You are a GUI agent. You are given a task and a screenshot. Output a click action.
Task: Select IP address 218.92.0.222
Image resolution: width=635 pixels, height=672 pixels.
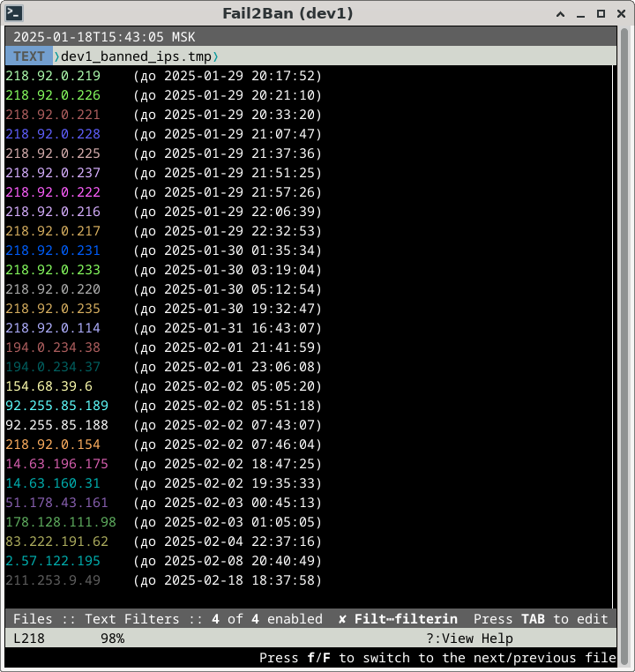53,192
